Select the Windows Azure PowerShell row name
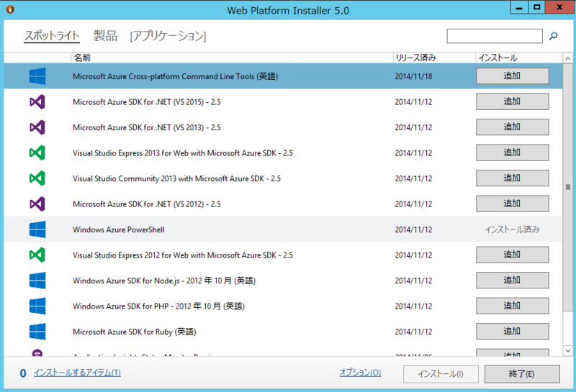 (118, 229)
